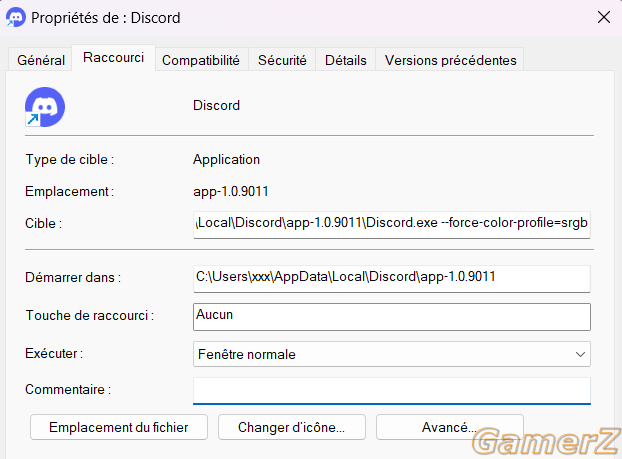Click in the Cible target field

pyautogui.click(x=392, y=225)
